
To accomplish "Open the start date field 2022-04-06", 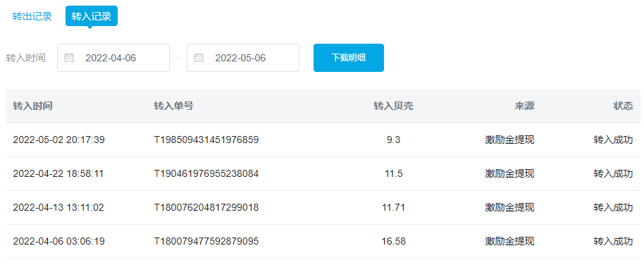I will pyautogui.click(x=113, y=58).
